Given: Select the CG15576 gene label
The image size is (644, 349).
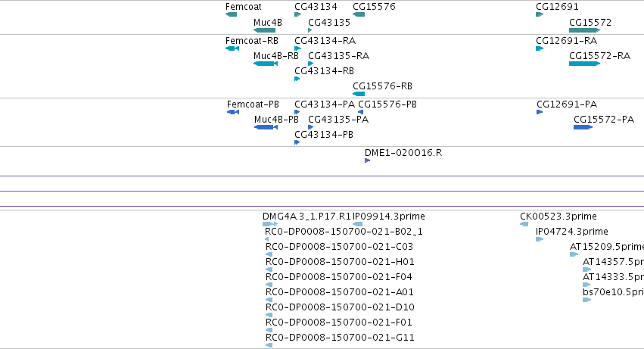Looking at the screenshot, I should click(374, 7).
